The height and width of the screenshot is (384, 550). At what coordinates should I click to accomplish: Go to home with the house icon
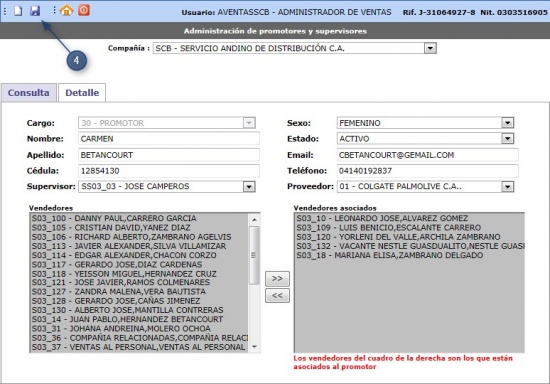(67, 11)
